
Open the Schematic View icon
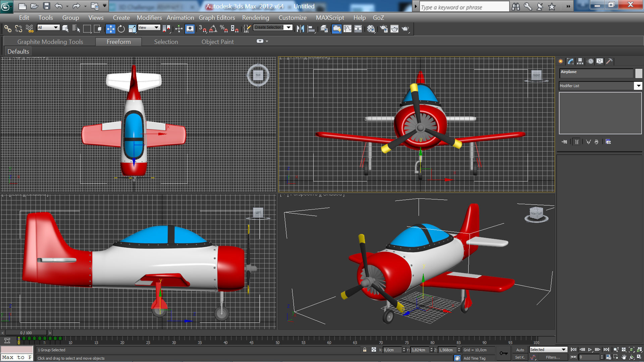(358, 29)
